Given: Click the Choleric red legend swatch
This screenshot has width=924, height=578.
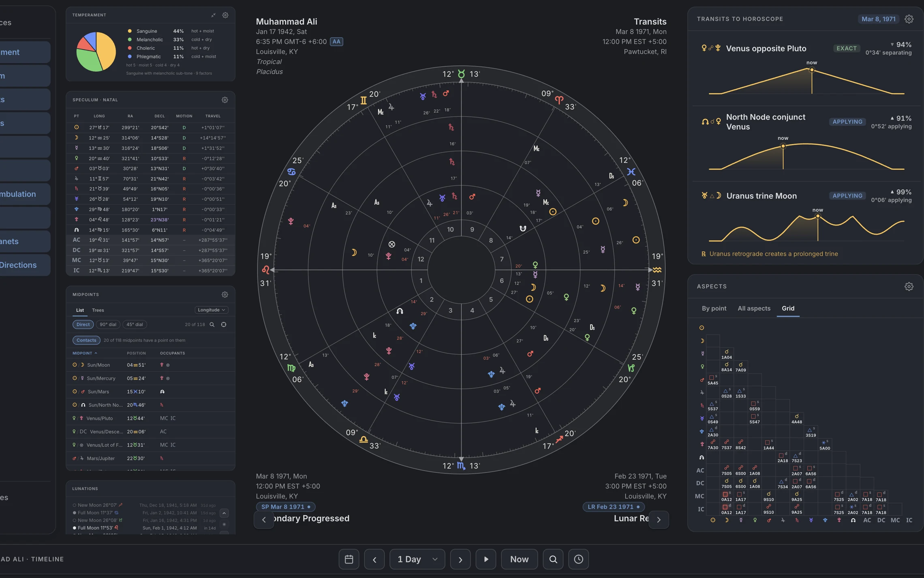Looking at the screenshot, I should tap(130, 48).
